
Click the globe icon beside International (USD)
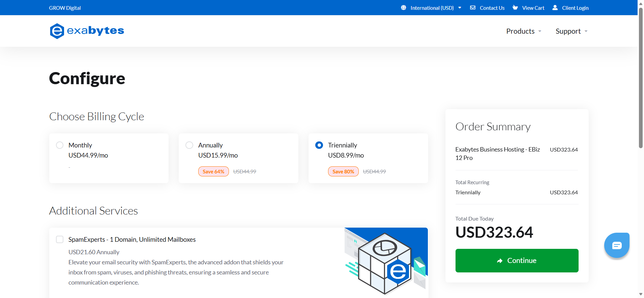pos(404,8)
